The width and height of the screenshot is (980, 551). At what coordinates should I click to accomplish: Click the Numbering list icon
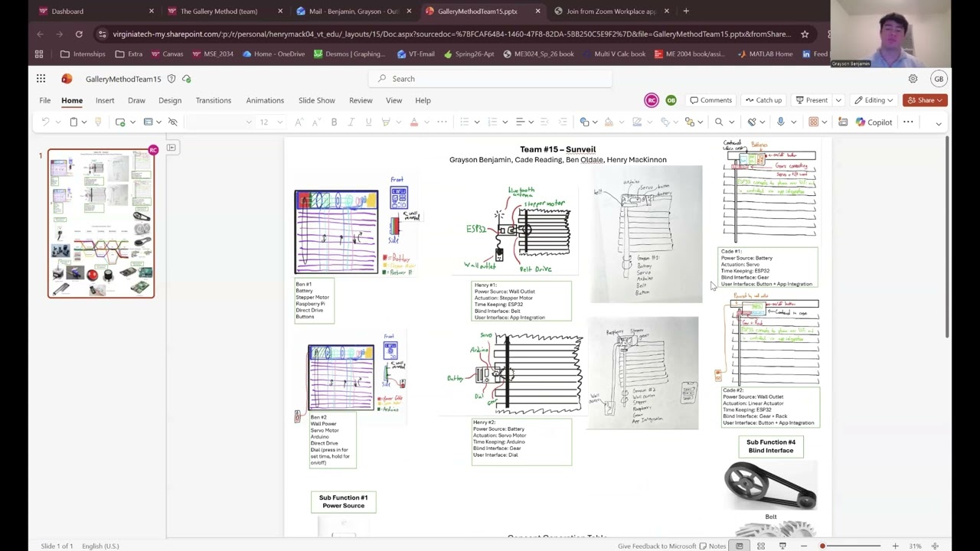[x=492, y=122]
